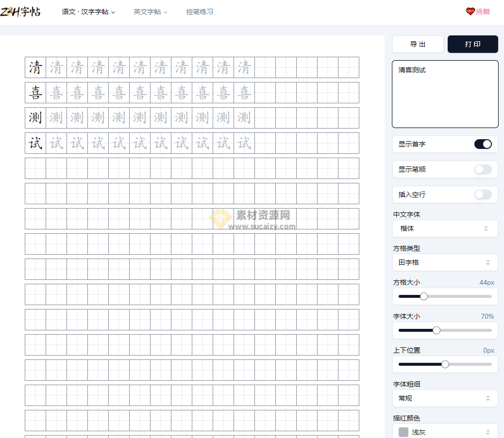
Task: Click the text box containing 清喜测试
Action: [445, 94]
